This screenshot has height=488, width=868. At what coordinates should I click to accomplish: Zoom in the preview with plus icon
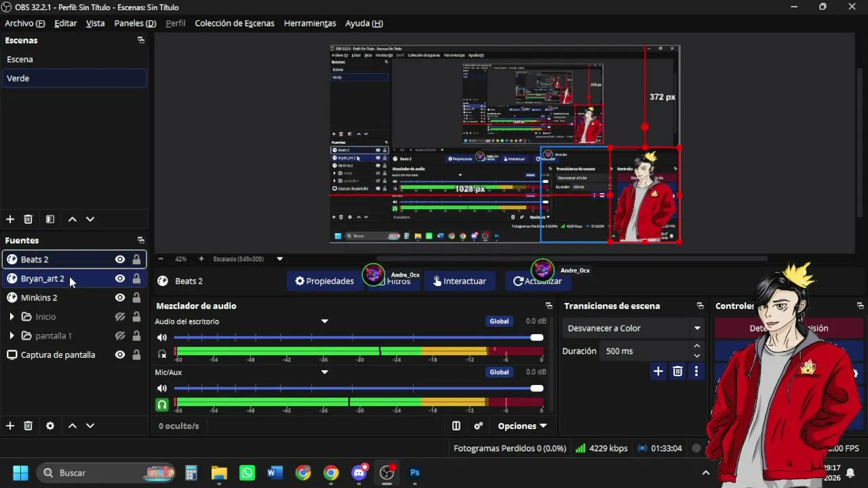tap(201, 259)
